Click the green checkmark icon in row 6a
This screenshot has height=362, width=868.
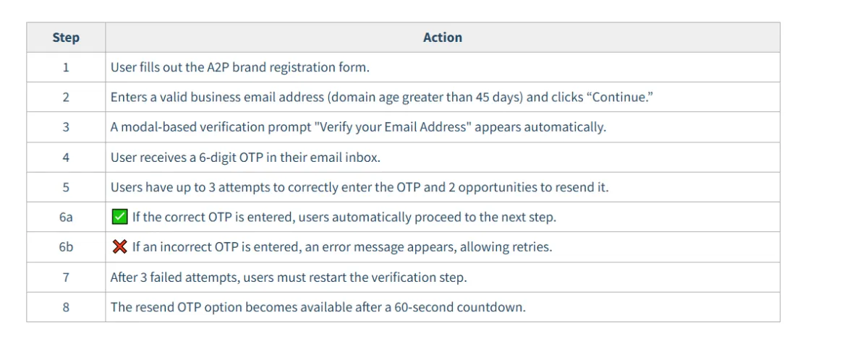coord(120,217)
